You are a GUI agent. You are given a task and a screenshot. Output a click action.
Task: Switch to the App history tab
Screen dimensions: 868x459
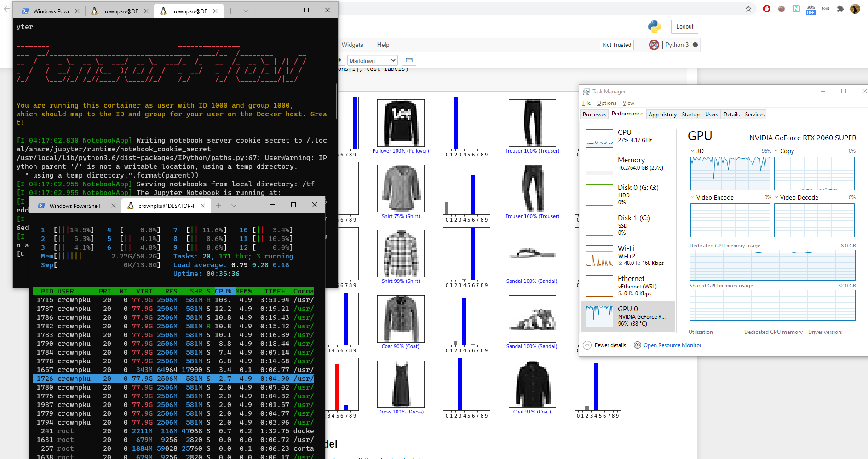(x=662, y=115)
